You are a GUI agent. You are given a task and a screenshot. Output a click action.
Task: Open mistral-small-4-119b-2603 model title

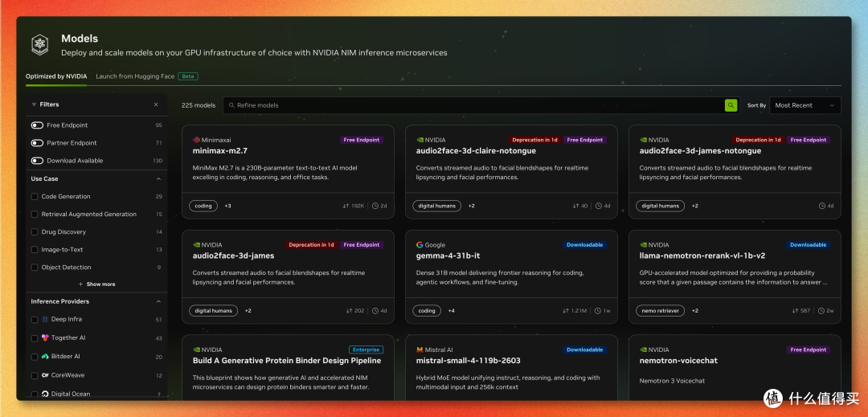469,361
